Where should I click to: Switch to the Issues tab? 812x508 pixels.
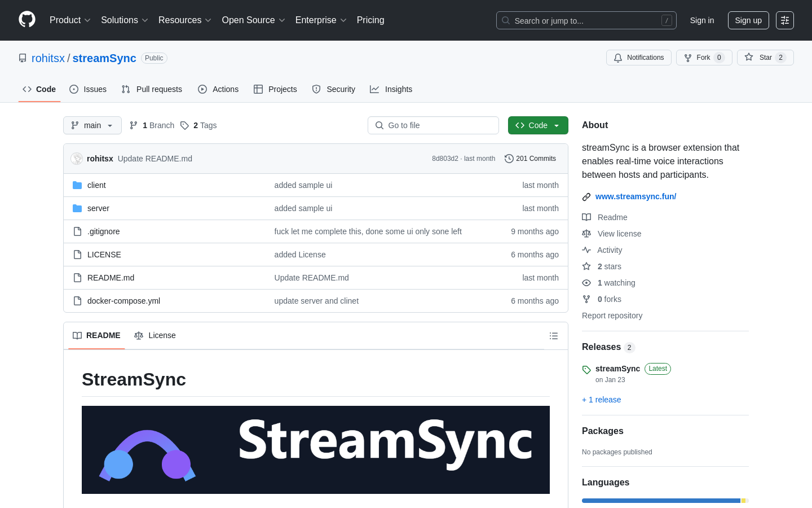coord(88,89)
